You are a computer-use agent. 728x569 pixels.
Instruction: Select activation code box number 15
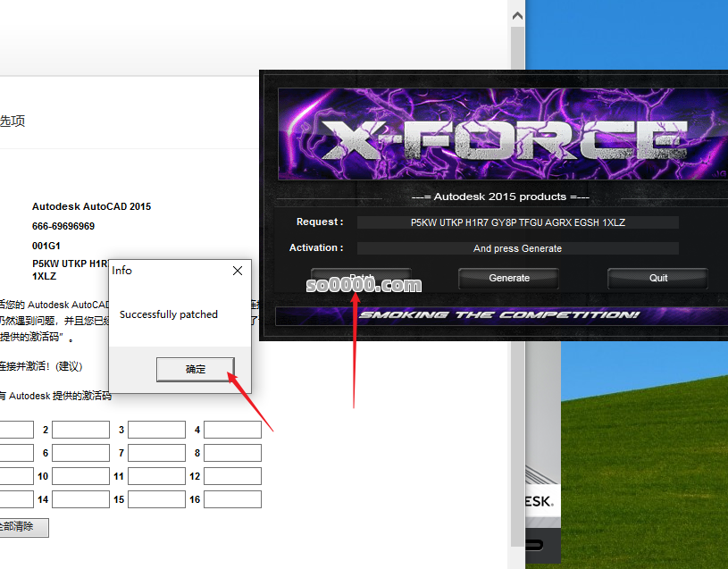point(156,499)
